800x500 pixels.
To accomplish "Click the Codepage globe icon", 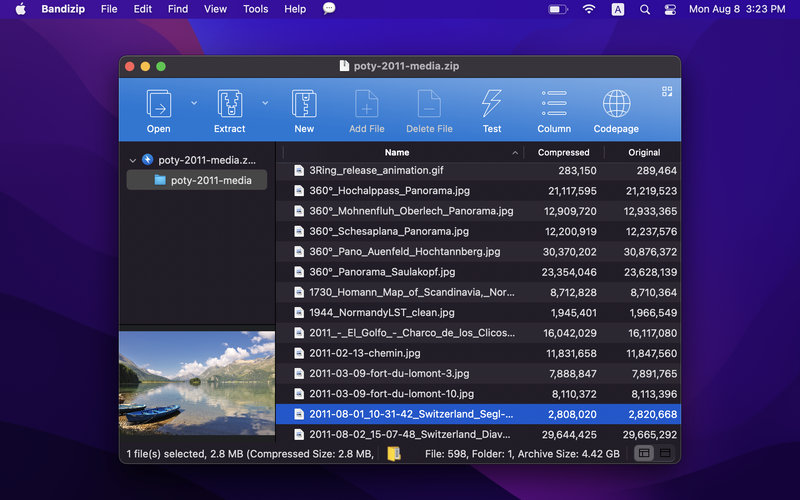I will click(x=616, y=104).
